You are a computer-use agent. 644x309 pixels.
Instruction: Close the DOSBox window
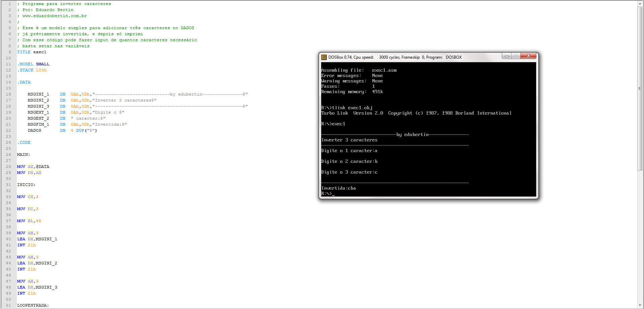(528, 56)
